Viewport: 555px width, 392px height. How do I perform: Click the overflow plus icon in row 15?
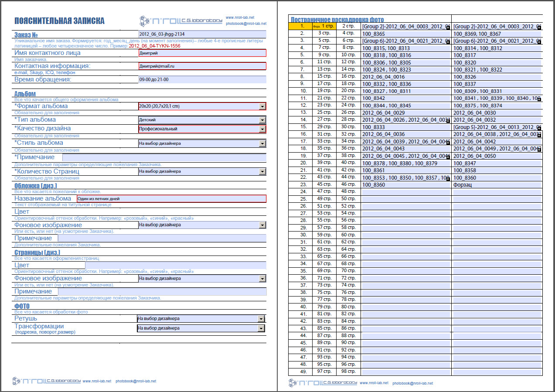tap(539, 128)
